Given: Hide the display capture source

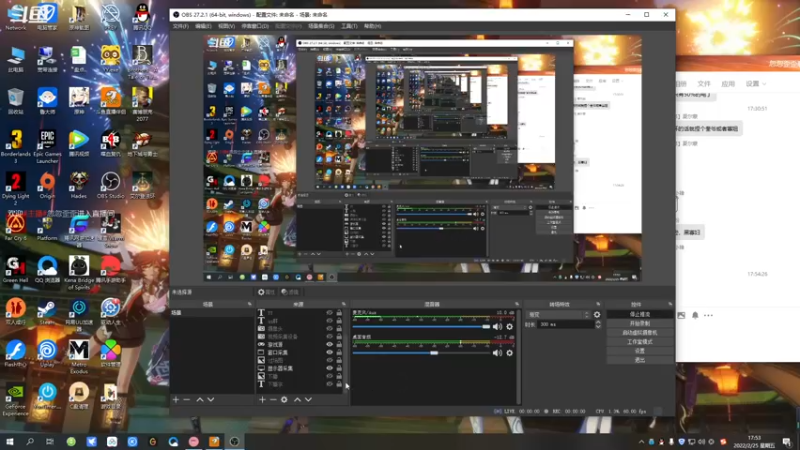Looking at the screenshot, I should (x=329, y=368).
